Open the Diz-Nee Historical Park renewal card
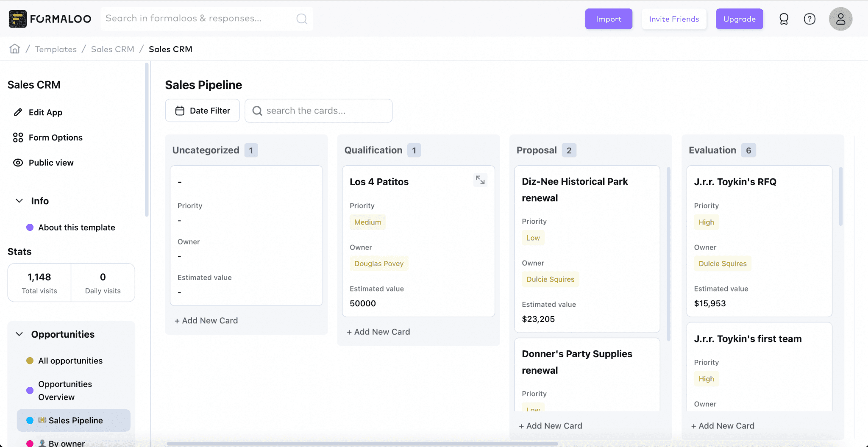 [587, 249]
